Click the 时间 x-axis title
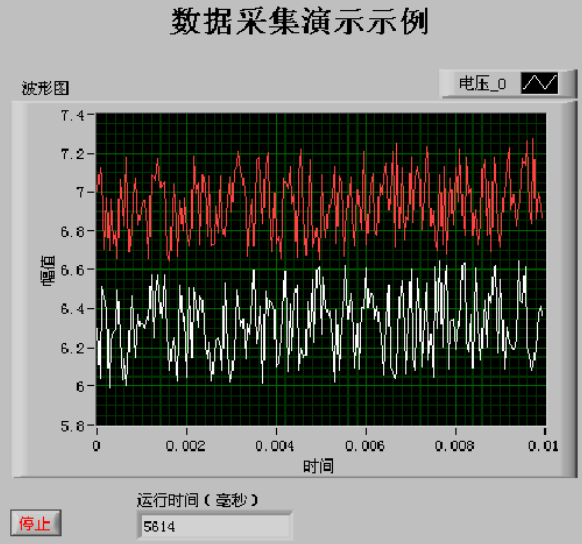The width and height of the screenshot is (582, 544). coord(318,466)
